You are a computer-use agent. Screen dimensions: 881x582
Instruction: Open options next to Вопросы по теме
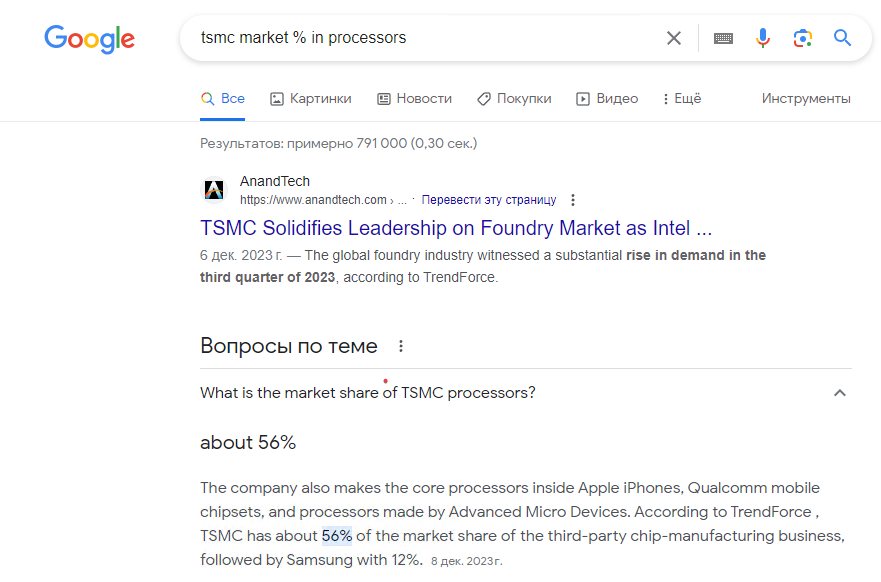pyautogui.click(x=401, y=347)
